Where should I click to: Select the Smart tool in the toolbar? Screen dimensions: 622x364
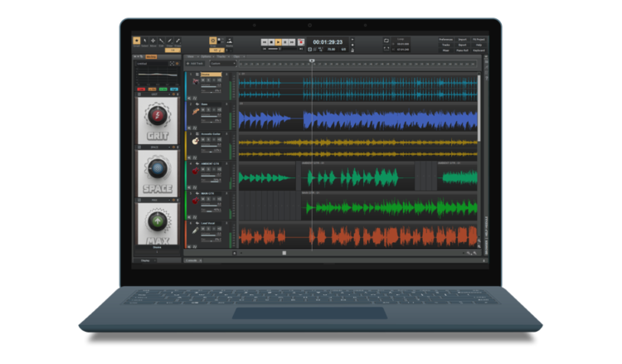[x=137, y=40]
